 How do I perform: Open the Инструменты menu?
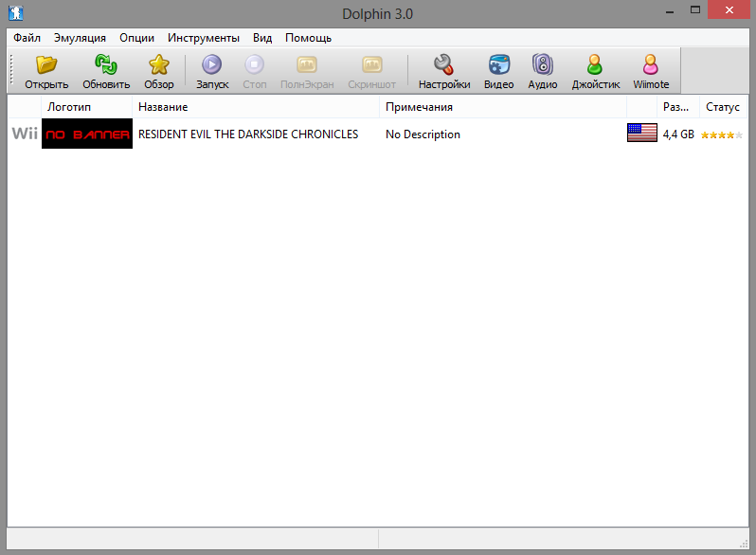[x=204, y=38]
